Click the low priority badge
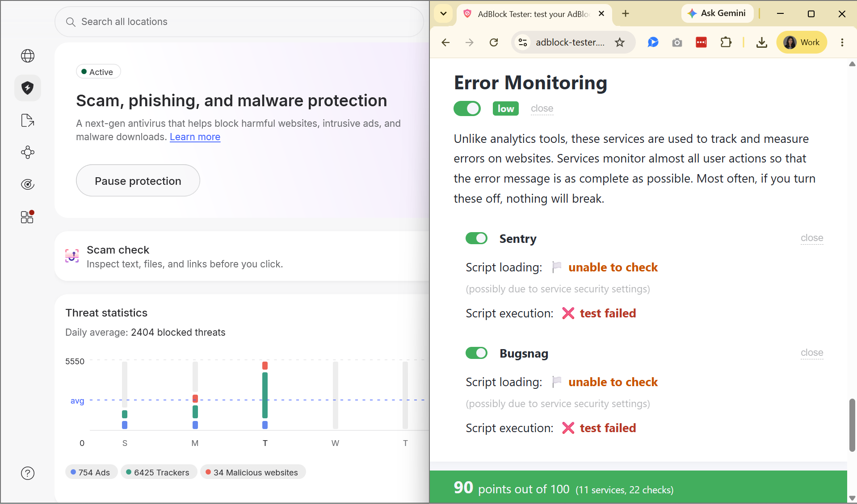Image resolution: width=857 pixels, height=504 pixels. tap(506, 108)
